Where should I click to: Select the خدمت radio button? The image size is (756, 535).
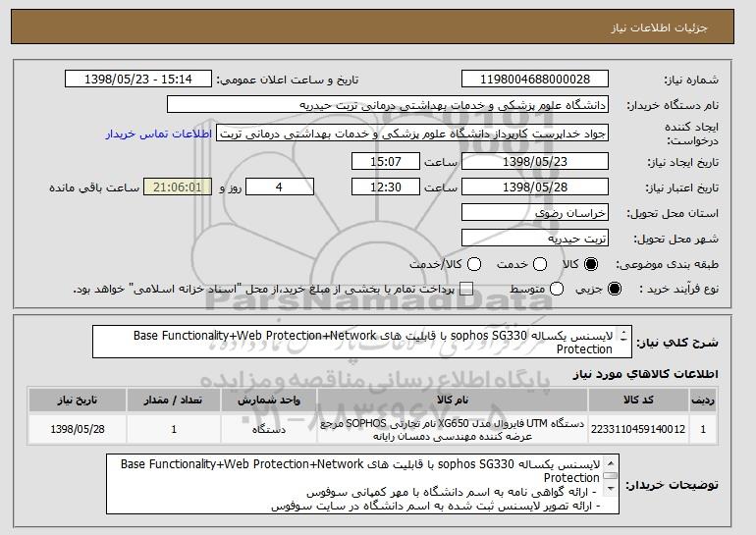click(540, 264)
